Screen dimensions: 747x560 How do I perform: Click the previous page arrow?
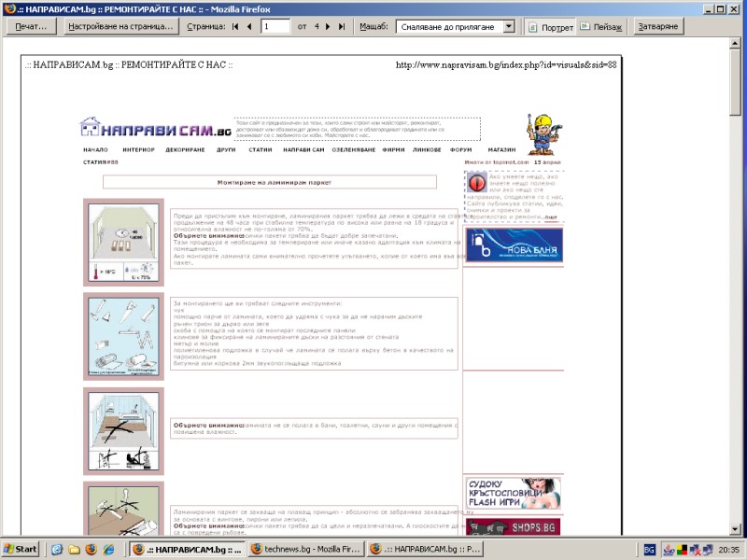click(x=250, y=27)
